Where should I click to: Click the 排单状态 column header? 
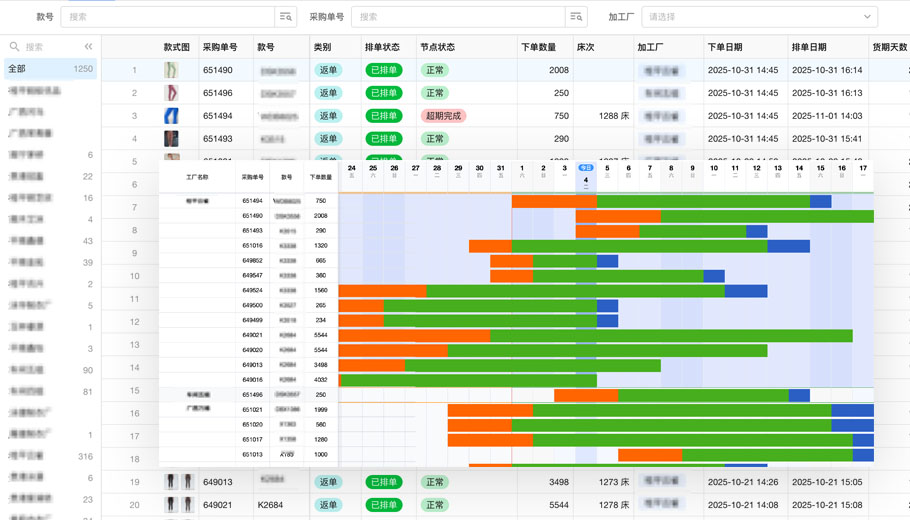[382, 47]
